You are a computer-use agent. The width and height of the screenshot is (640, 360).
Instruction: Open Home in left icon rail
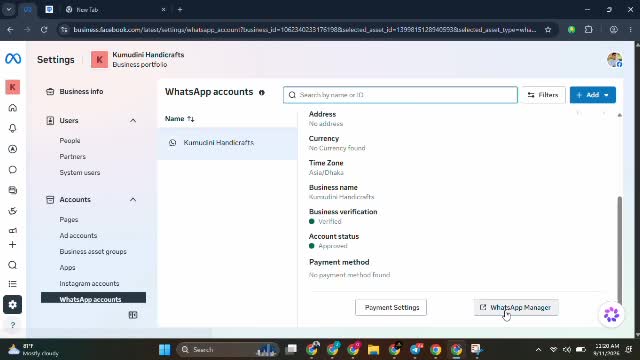pyautogui.click(x=13, y=108)
